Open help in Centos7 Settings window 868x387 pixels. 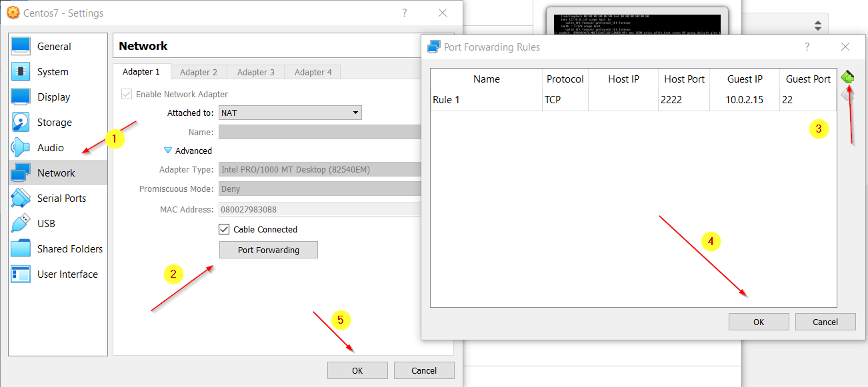coord(405,13)
